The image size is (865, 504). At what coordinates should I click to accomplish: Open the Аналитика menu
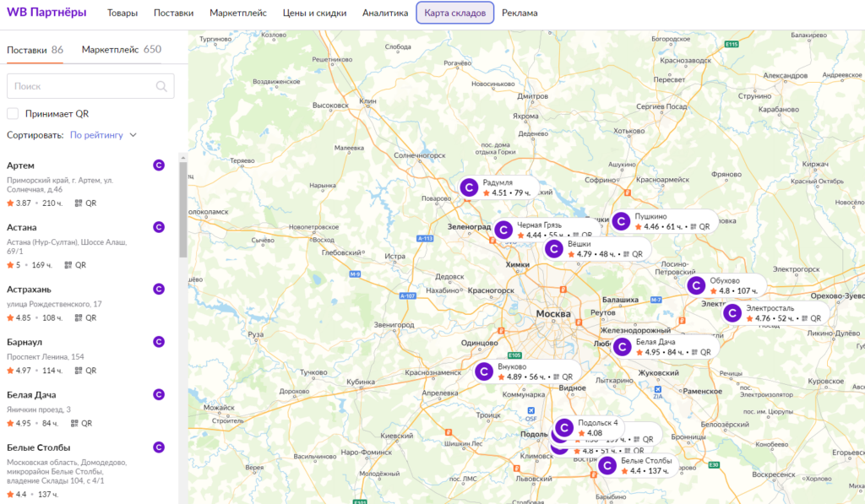(x=385, y=13)
